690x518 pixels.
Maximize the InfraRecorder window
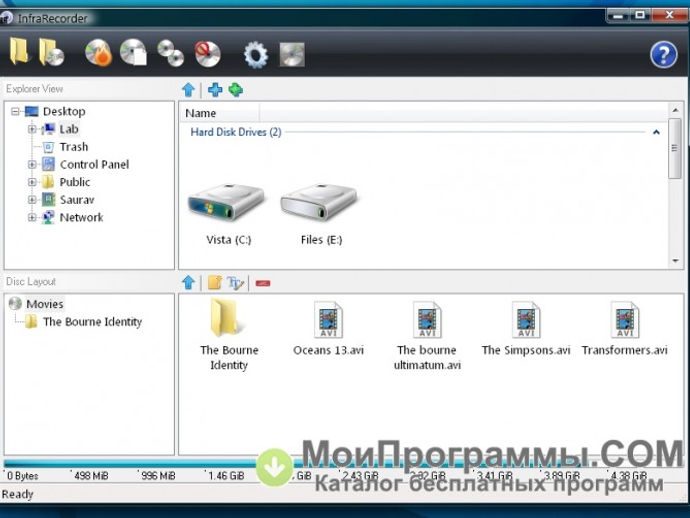(x=640, y=15)
